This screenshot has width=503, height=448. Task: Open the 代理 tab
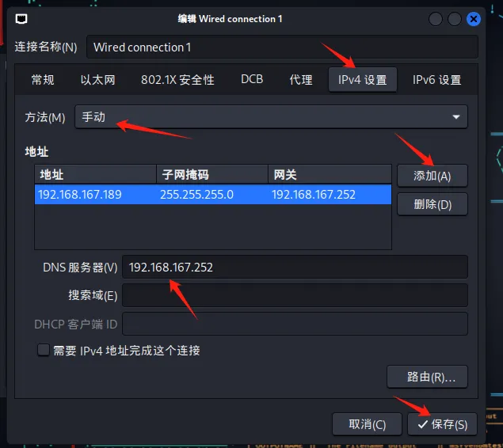pyautogui.click(x=300, y=80)
